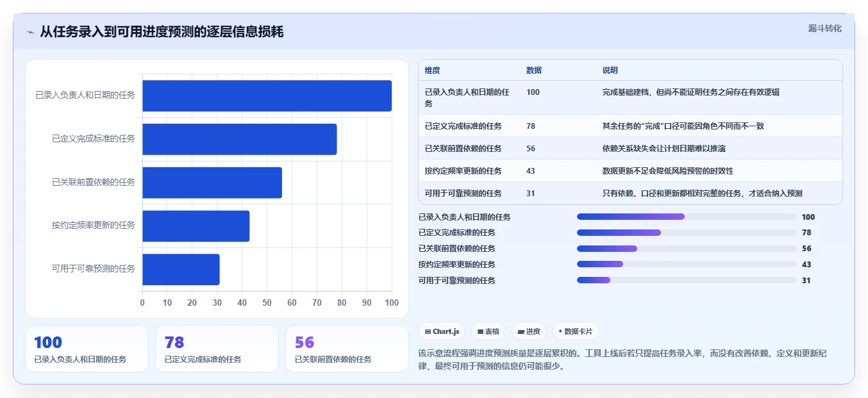Open the stat card showing 56
This screenshot has height=398, width=868.
[x=347, y=349]
